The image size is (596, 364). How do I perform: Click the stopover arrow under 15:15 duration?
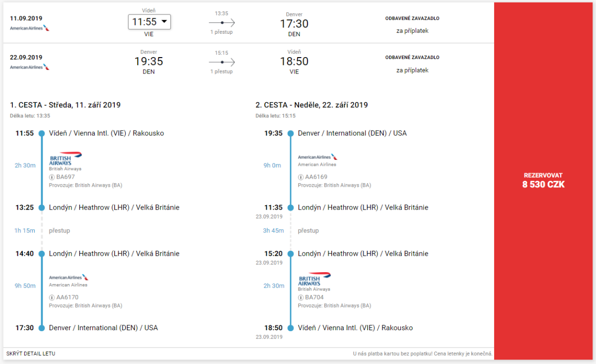tap(222, 62)
